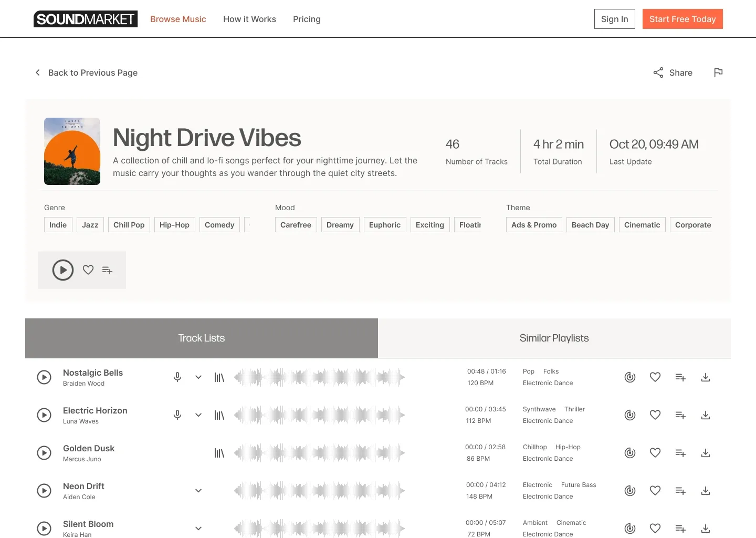Click the Share icon
This screenshot has width=756, height=538.
point(658,73)
